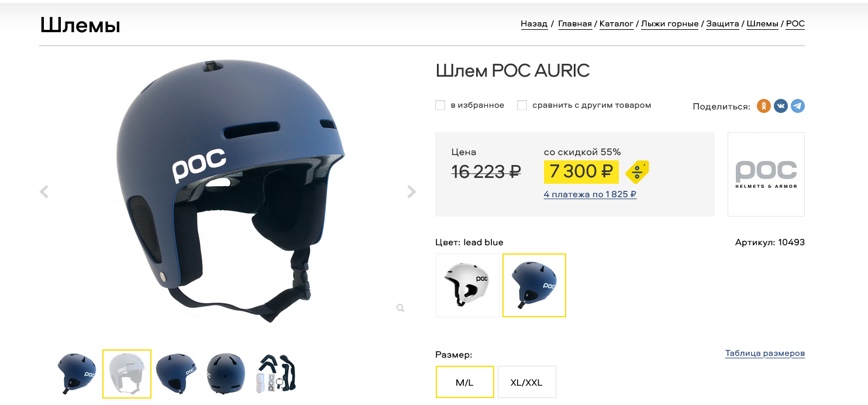
Task: Open the "Таблица размеров" size chart link
Action: 764,353
